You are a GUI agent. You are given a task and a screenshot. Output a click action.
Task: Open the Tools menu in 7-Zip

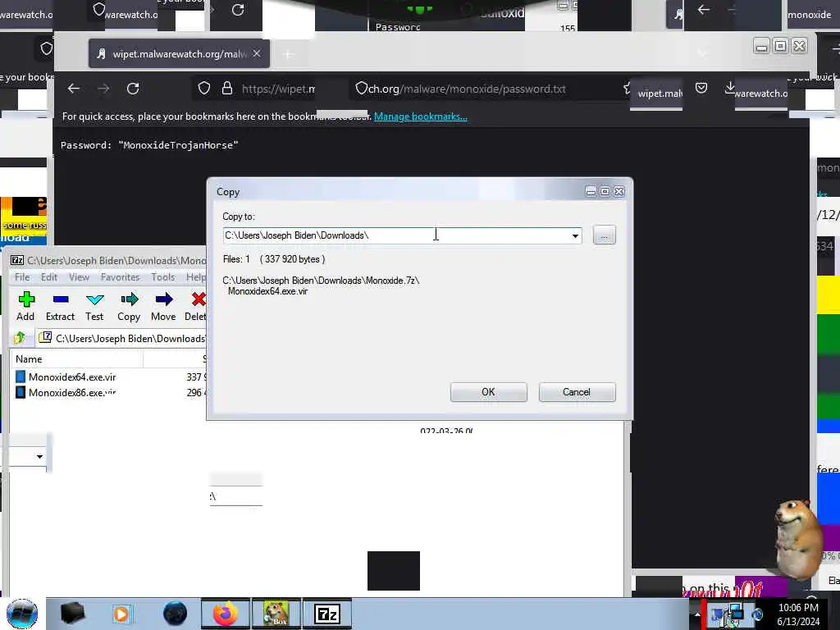point(163,277)
